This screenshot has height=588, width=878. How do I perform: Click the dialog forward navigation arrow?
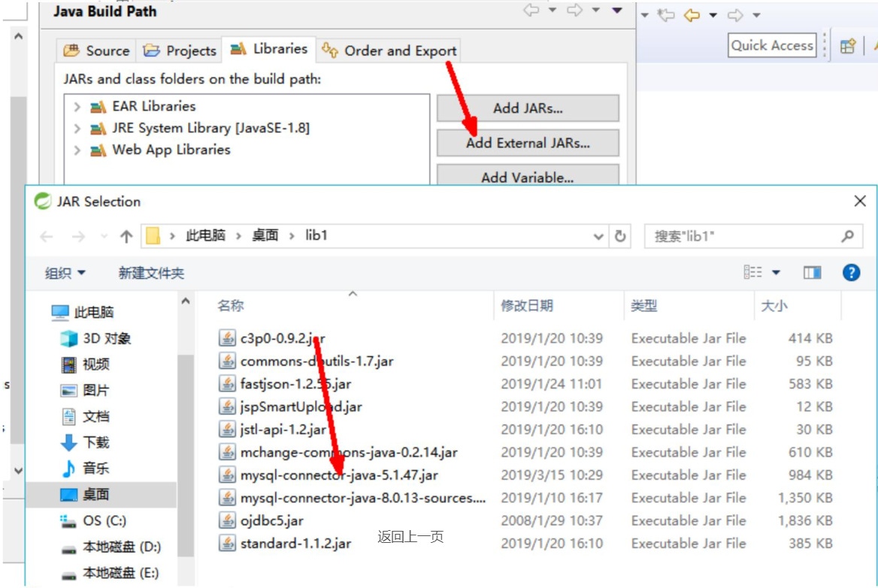78,236
